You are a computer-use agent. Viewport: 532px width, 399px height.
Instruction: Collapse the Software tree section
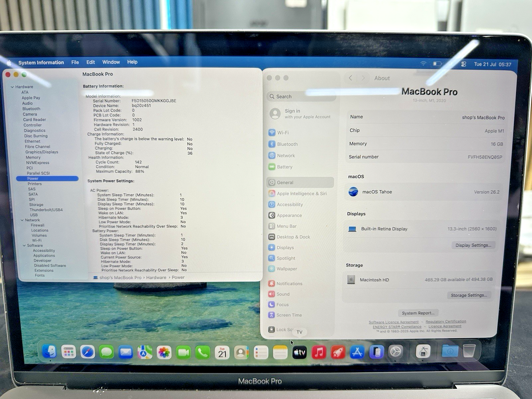(x=24, y=245)
